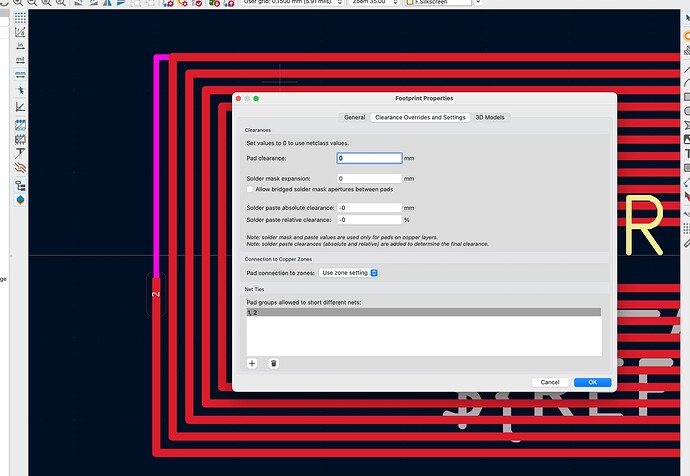The image size is (690, 476).
Task: Toggle grid display in left toolbar
Action: (x=20, y=18)
